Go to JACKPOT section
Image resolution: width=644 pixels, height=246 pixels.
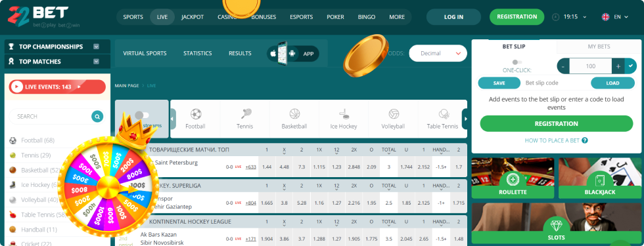(193, 17)
